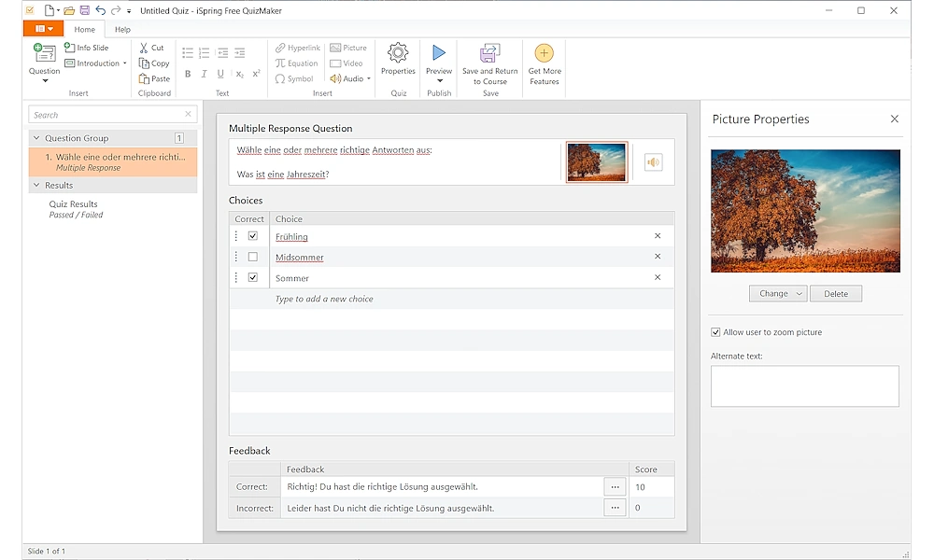The image size is (934, 560).
Task: Apply italic formatting
Action: pos(204,74)
